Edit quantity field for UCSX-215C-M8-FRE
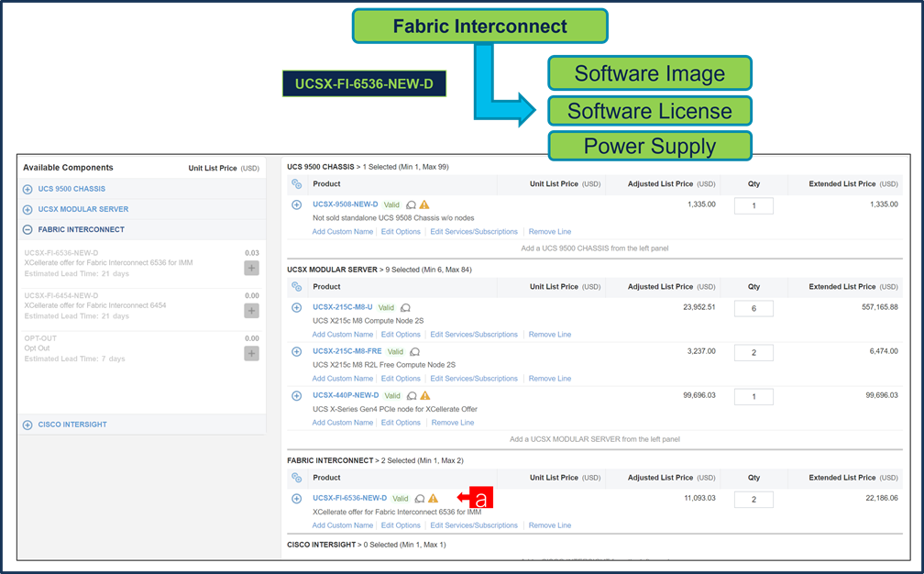 coord(753,352)
